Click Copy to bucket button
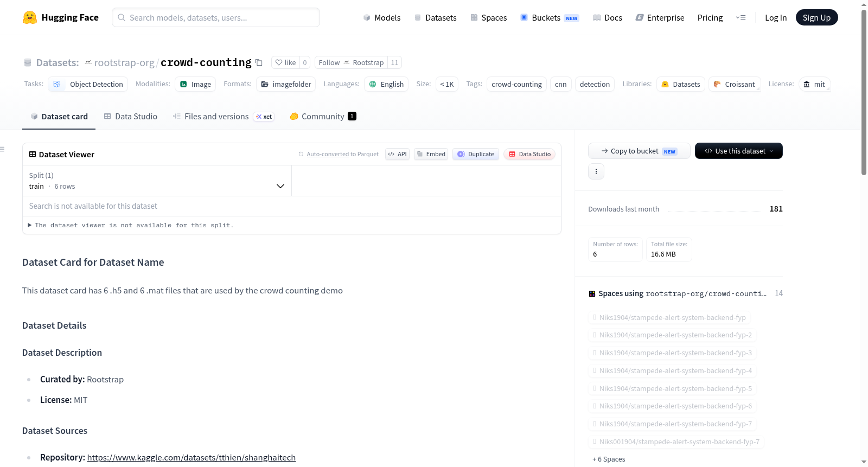 tap(639, 151)
